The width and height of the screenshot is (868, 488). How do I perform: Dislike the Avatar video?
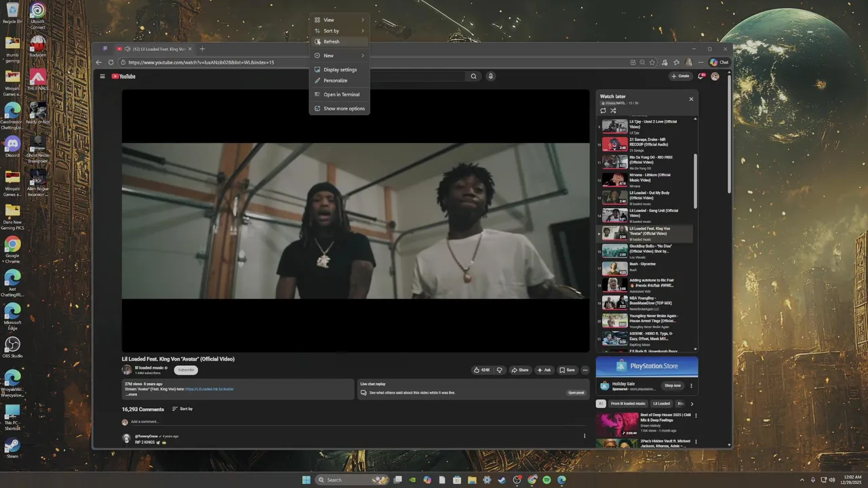point(500,370)
